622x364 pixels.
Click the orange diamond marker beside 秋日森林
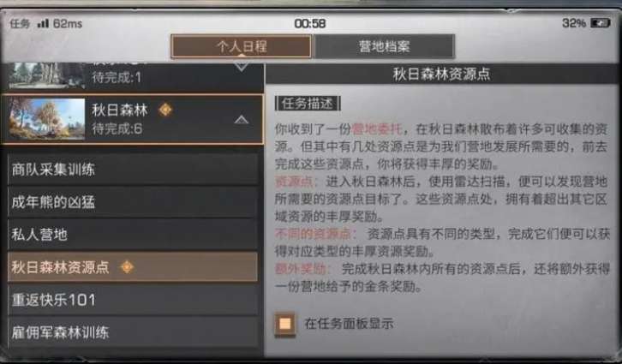point(165,110)
